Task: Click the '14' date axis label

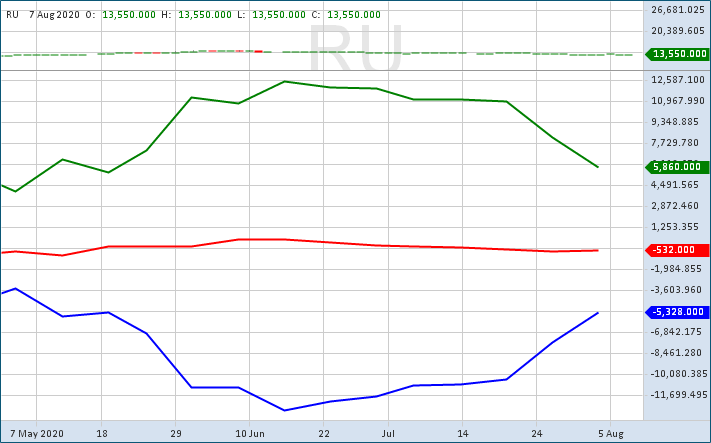Action: [463, 434]
